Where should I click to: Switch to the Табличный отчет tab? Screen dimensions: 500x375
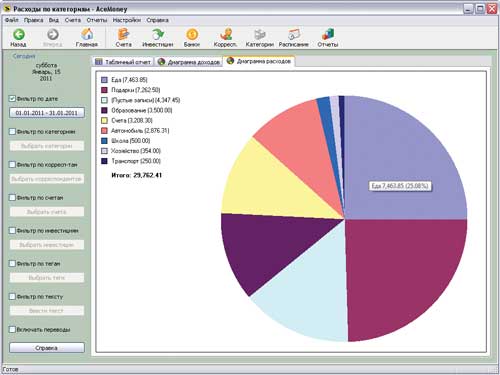tap(122, 62)
